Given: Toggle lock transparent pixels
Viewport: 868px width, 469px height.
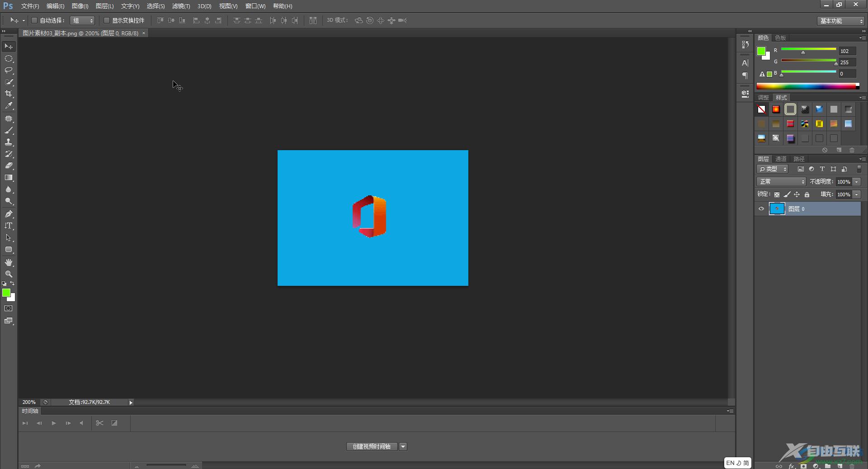Looking at the screenshot, I should 777,194.
